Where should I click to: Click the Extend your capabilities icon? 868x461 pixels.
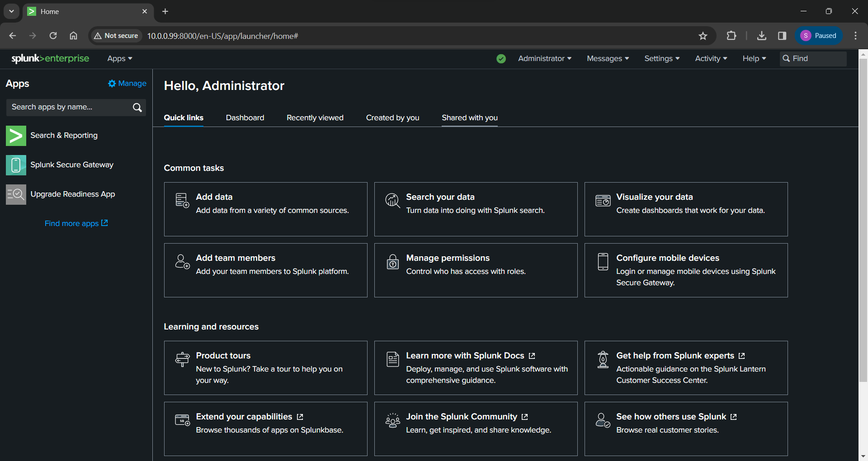pos(182,420)
